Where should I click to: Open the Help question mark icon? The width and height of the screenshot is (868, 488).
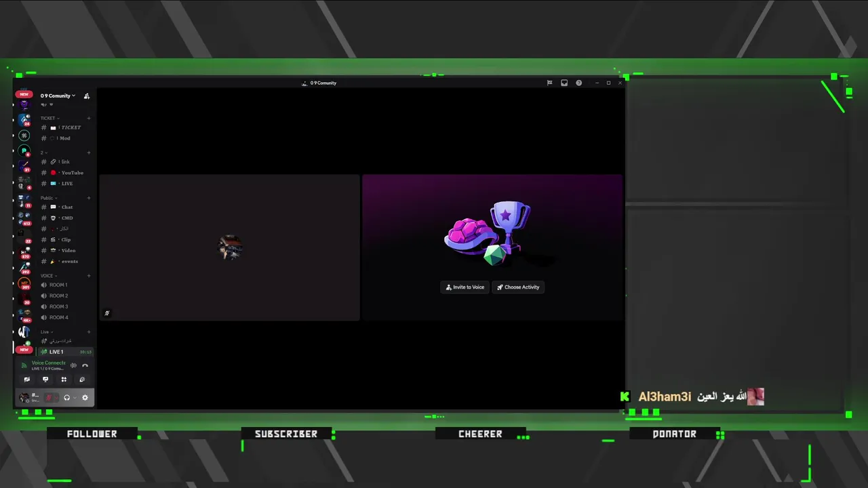pyautogui.click(x=579, y=83)
